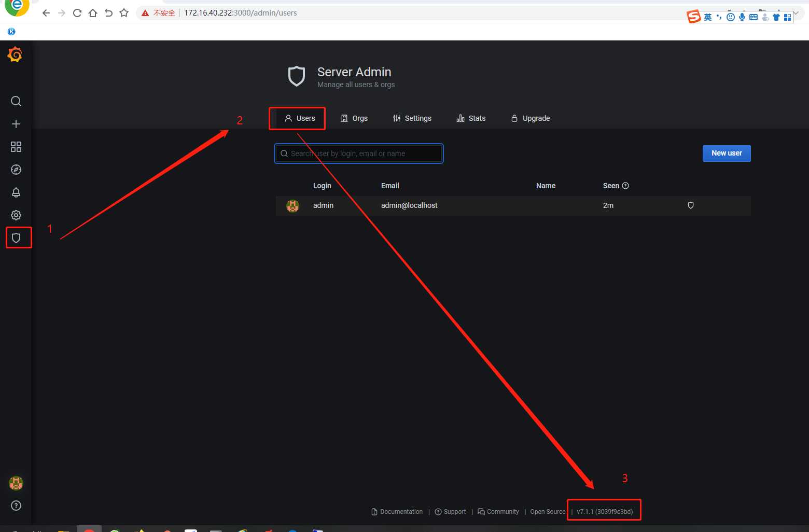Click the Name column header
This screenshot has width=809, height=532.
[546, 186]
